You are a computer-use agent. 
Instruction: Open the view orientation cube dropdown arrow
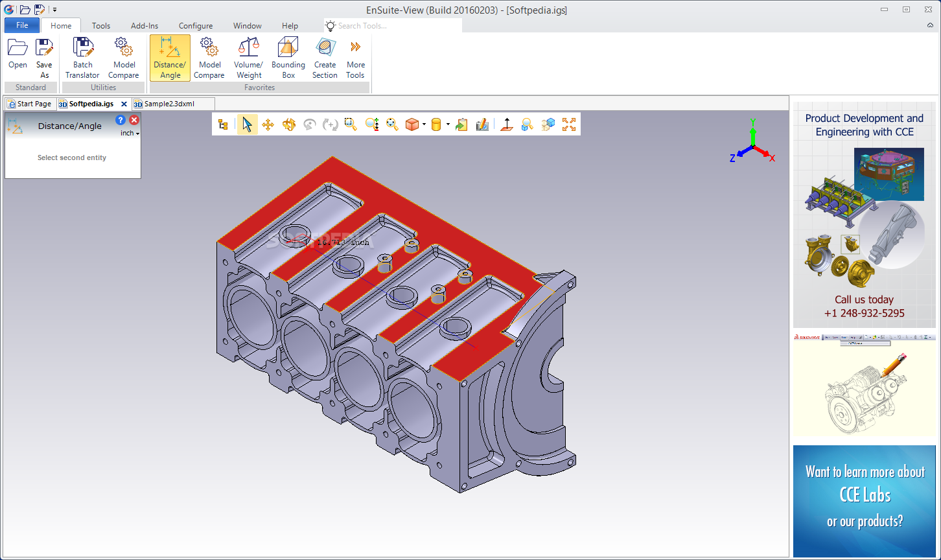point(424,124)
